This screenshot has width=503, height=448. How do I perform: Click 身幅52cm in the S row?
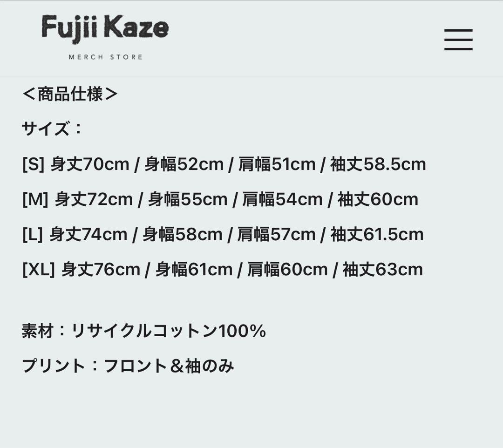(184, 164)
